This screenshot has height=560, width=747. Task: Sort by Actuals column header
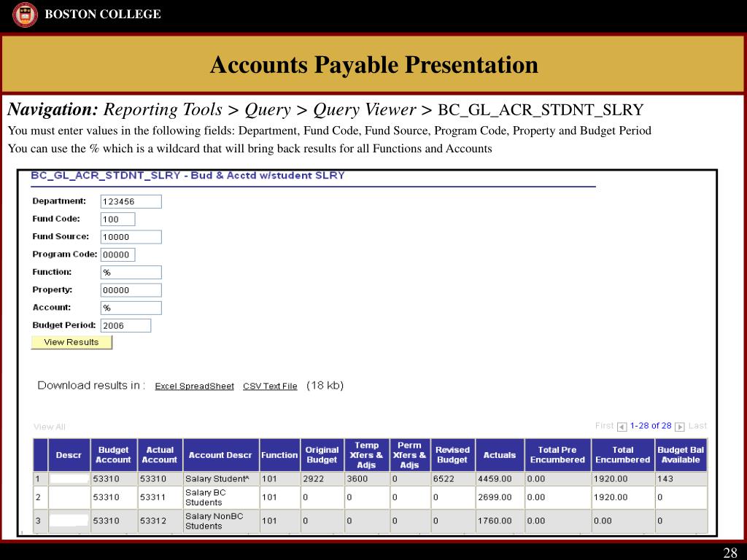[x=500, y=455]
